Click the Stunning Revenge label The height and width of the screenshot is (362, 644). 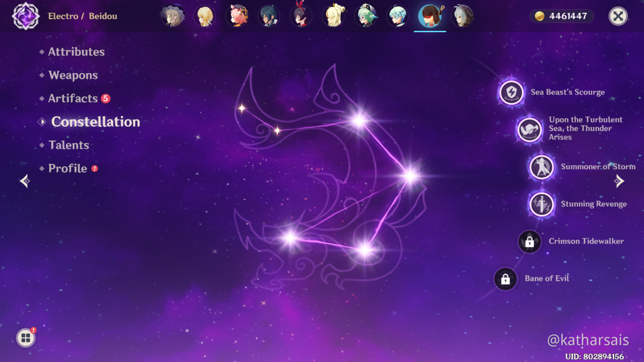[594, 204]
